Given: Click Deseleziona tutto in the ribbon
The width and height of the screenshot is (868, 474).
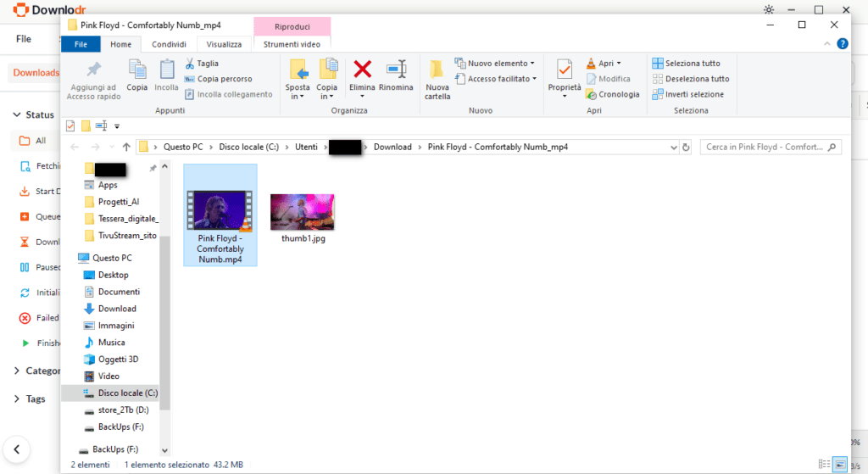Looking at the screenshot, I should point(691,79).
